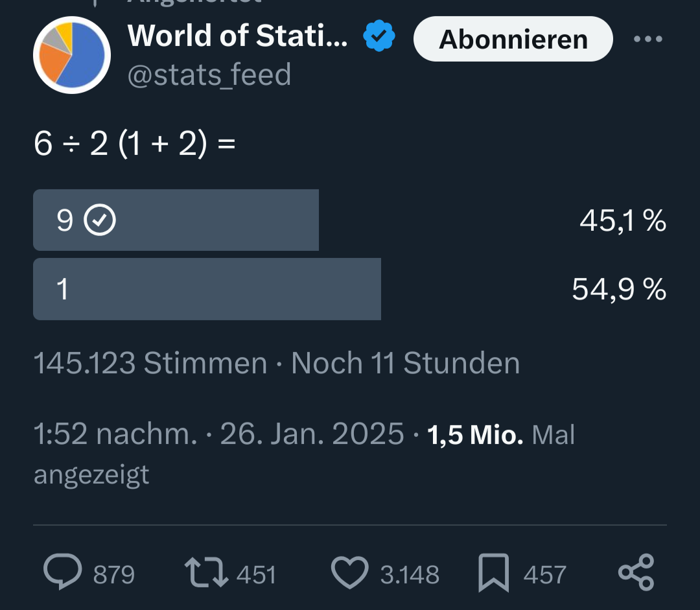Screen dimensions: 700x610
Task: Click the 1:52 nachm. timestamp
Action: pyautogui.click(x=115, y=434)
